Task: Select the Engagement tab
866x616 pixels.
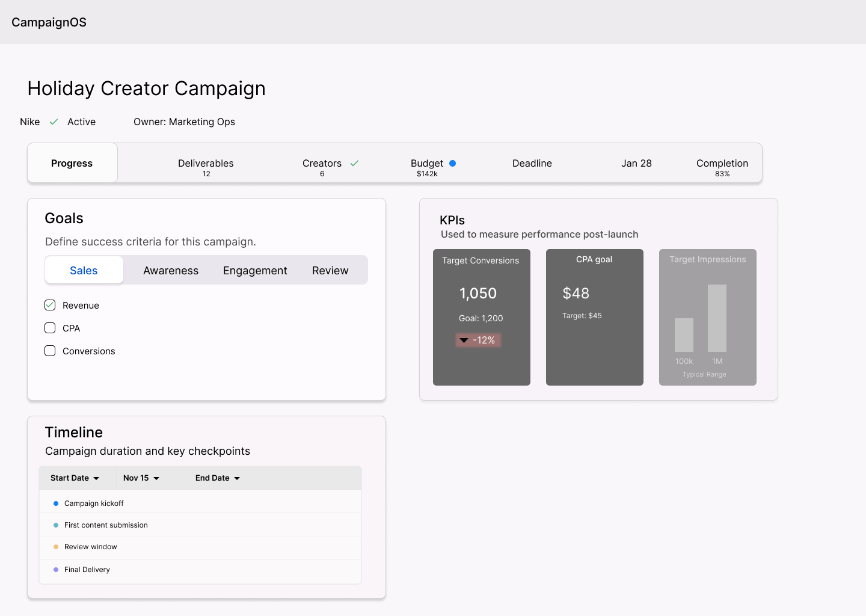Action: pyautogui.click(x=255, y=271)
